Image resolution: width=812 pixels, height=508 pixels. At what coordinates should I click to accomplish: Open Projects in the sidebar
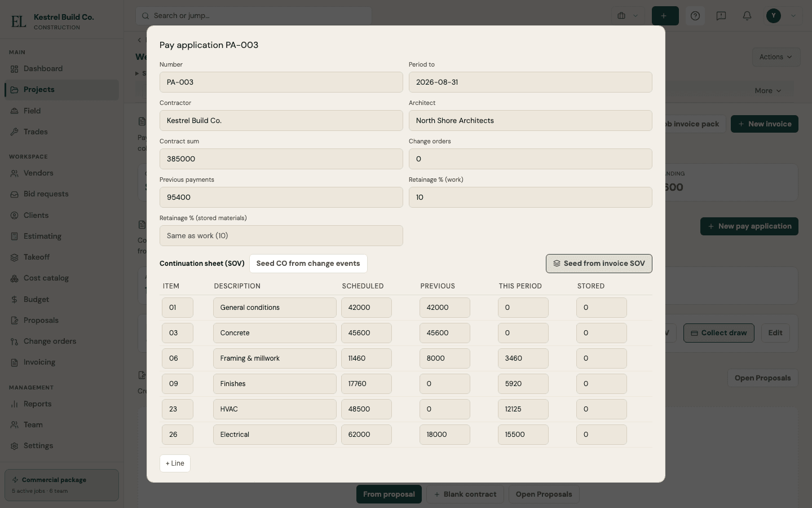(61, 90)
